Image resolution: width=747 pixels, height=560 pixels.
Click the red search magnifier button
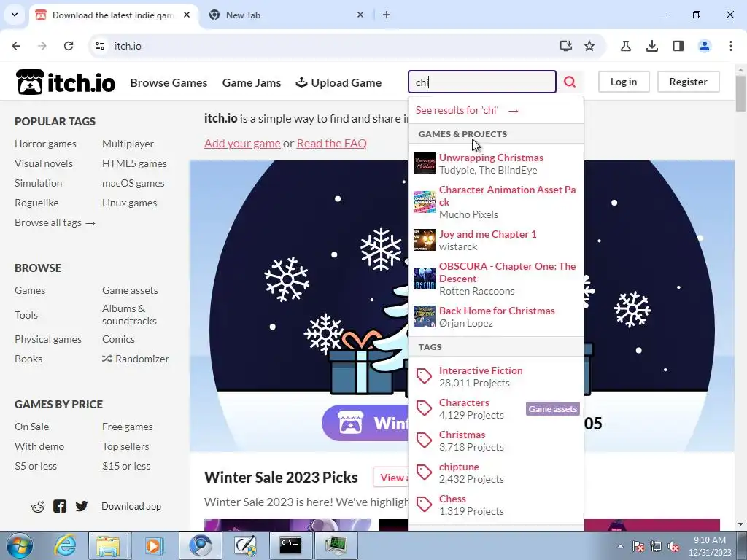pyautogui.click(x=570, y=82)
